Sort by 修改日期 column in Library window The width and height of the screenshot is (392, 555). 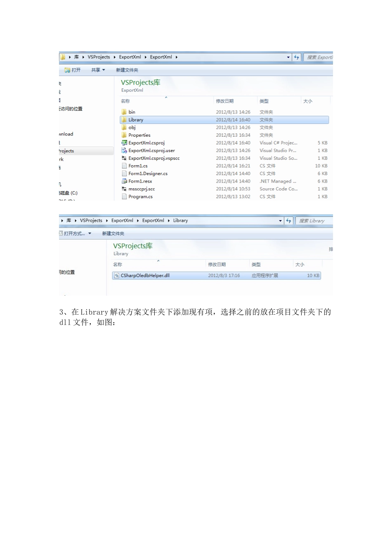tap(217, 265)
